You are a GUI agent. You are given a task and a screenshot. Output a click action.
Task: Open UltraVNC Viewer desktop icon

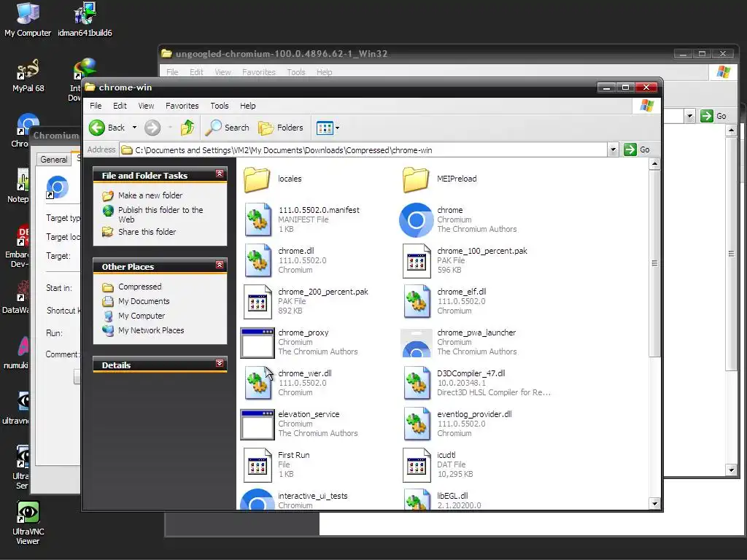[28, 523]
